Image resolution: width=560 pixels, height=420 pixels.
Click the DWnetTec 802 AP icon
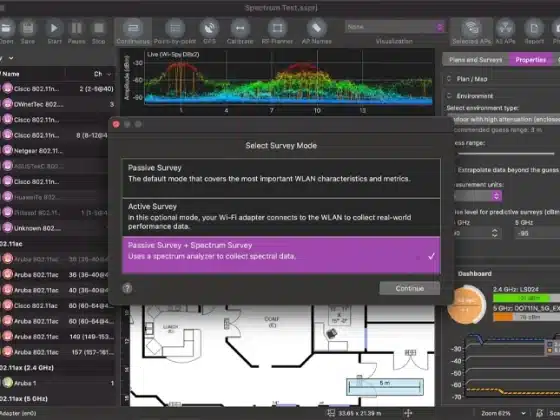point(8,104)
